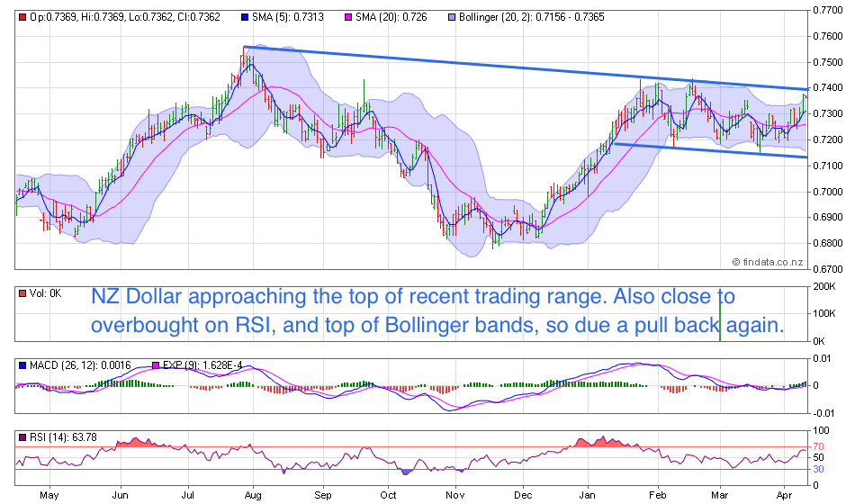
Task: Click the 'EXP (9): 1.628E-4' label
Action: (x=202, y=365)
